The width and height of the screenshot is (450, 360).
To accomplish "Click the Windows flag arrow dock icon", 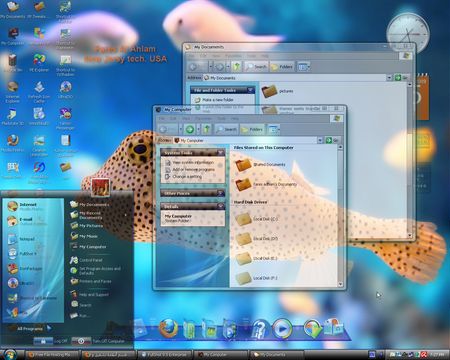I will pyautogui.click(x=312, y=329).
